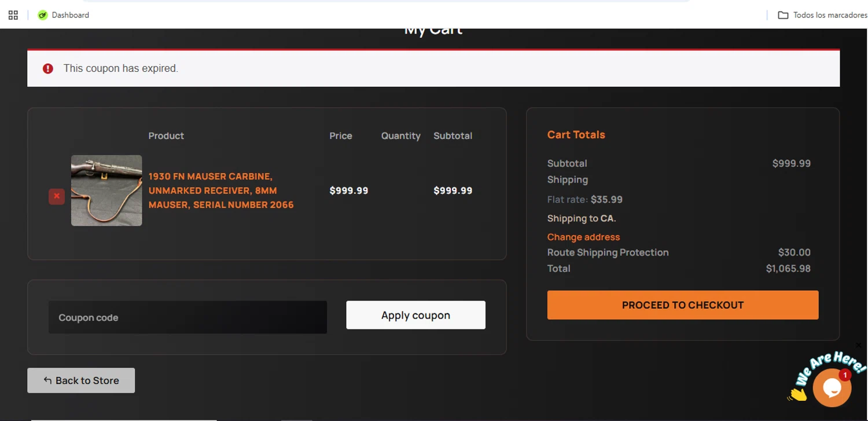Focus the Coupon code input field
Screen dimensions: 868x421
[187, 317]
